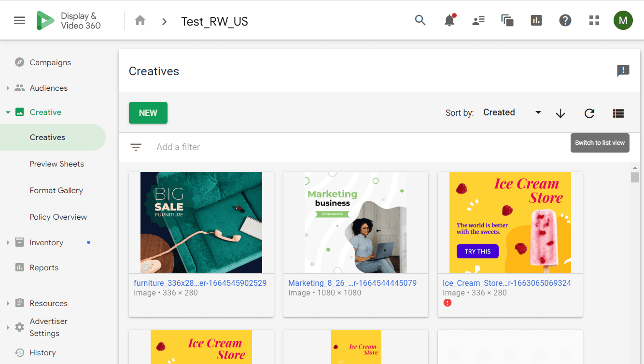Click the breadcrumb chevron next to home
This screenshot has height=364, width=644.
pos(165,21)
